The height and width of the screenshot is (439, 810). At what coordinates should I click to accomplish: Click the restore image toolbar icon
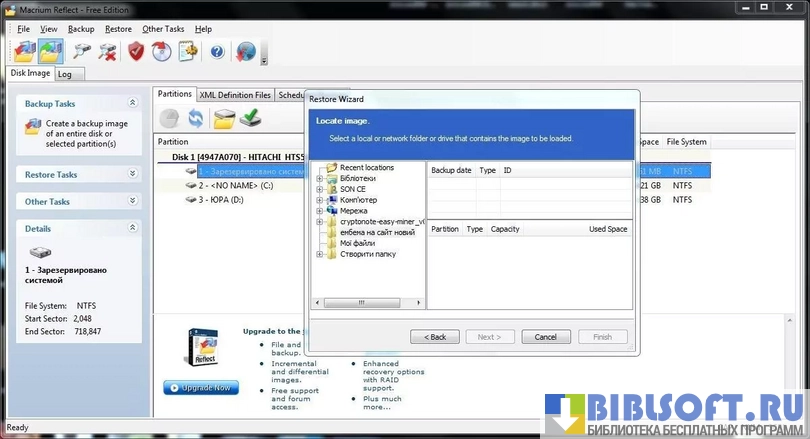click(50, 51)
